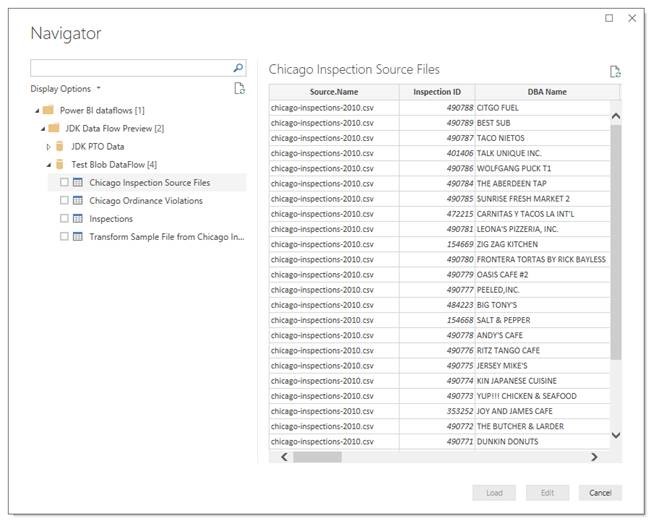Collapse the JDK Data Flow Preview node
Screen dimensions: 659x526
(x=43, y=129)
